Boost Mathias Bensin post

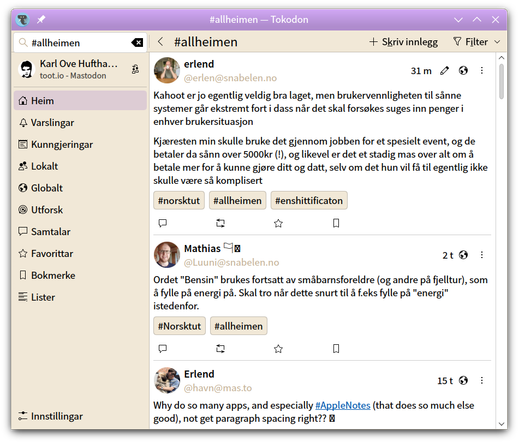pyautogui.click(x=220, y=349)
